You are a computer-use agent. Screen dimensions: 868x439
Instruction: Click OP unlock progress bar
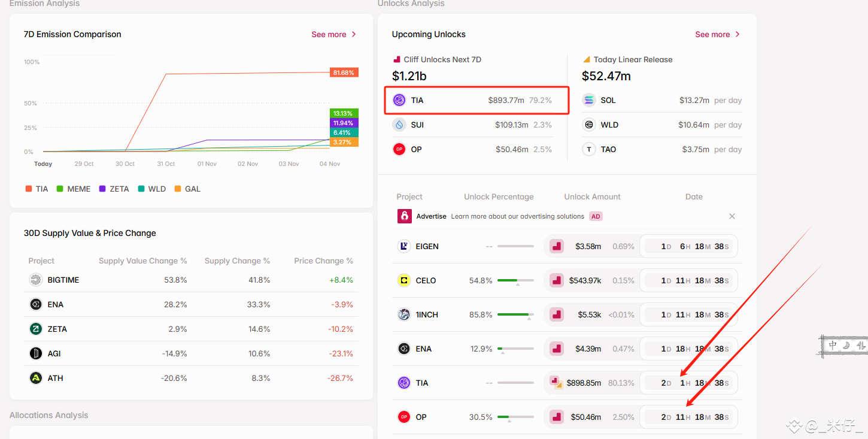coord(515,417)
